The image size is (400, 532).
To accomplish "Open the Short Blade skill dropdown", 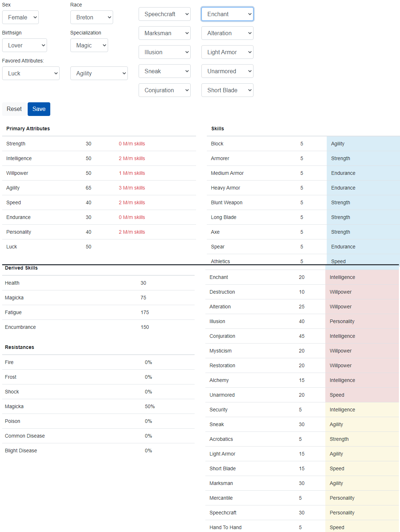I will pyautogui.click(x=227, y=90).
